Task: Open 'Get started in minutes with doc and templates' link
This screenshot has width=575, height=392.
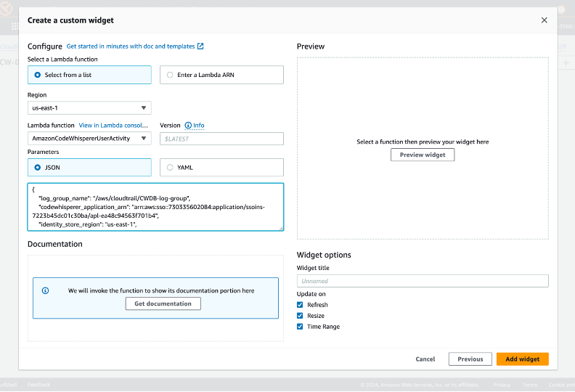Action: point(131,46)
